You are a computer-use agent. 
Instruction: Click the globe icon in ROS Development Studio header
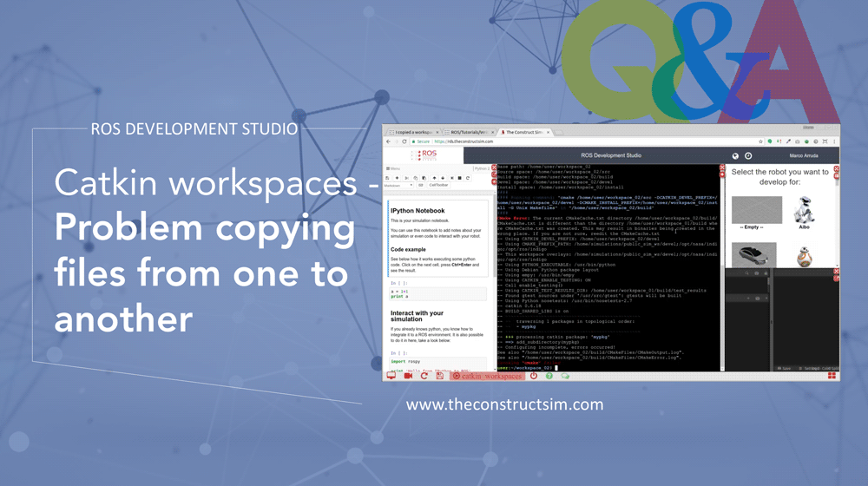[735, 156]
